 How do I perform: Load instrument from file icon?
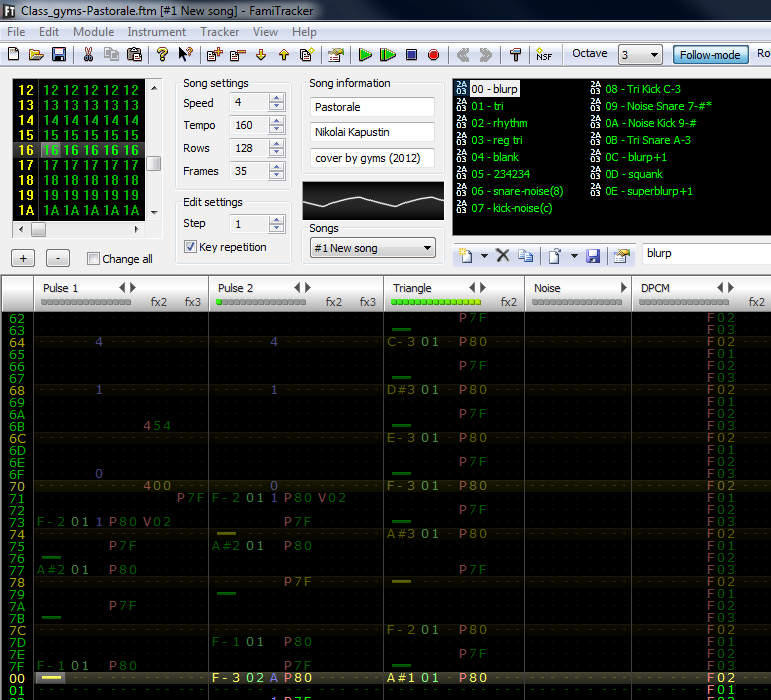tap(555, 256)
